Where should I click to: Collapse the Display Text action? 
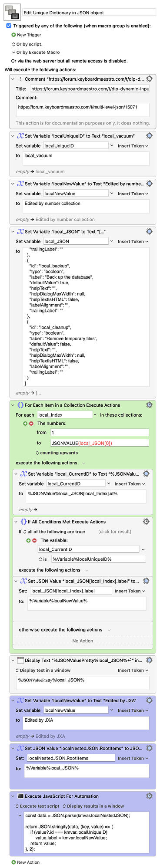(x=13, y=660)
